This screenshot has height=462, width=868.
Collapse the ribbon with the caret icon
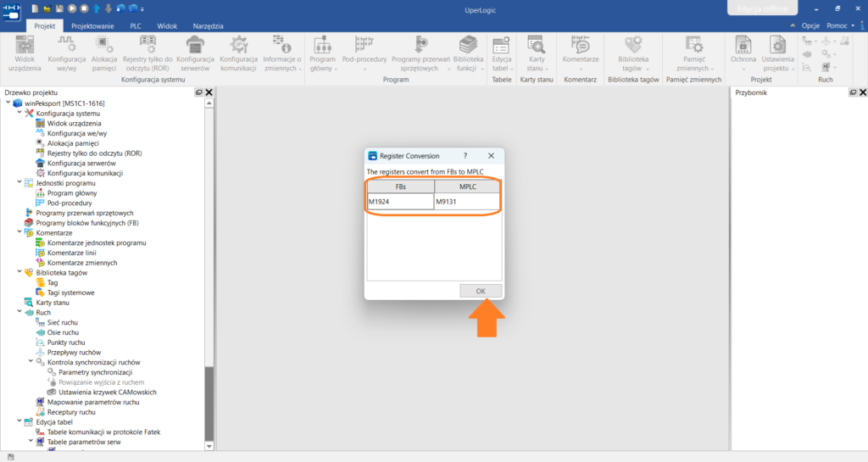point(793,26)
